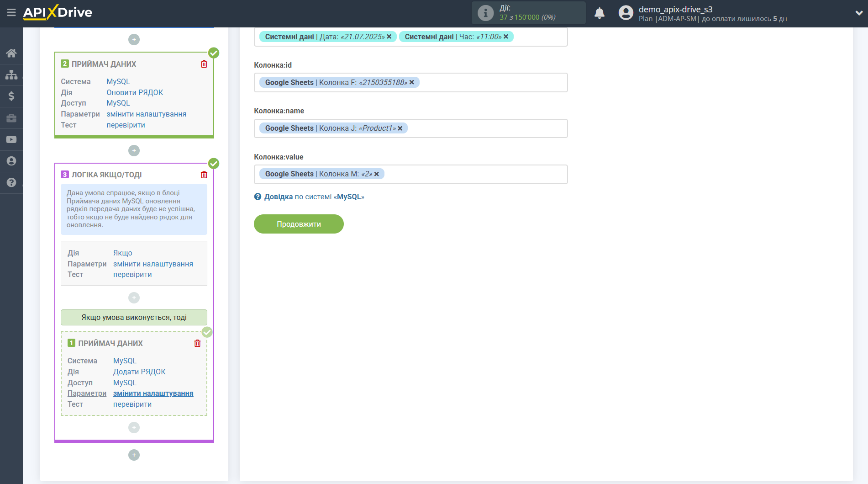Click the demo_apix-drive_s3 account name
Screen dimensions: 868x484
point(675,9)
